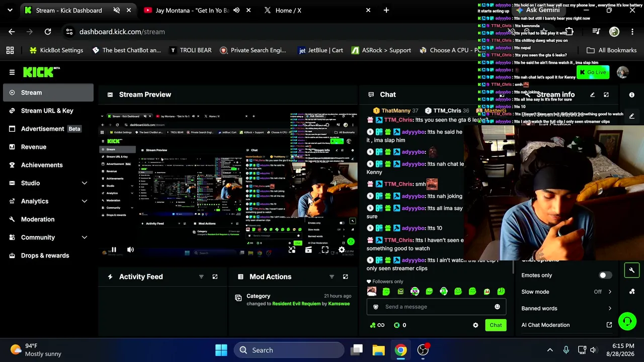This screenshot has height=362, width=644.
Task: Open Slow mode options
Action: pyautogui.click(x=567, y=292)
